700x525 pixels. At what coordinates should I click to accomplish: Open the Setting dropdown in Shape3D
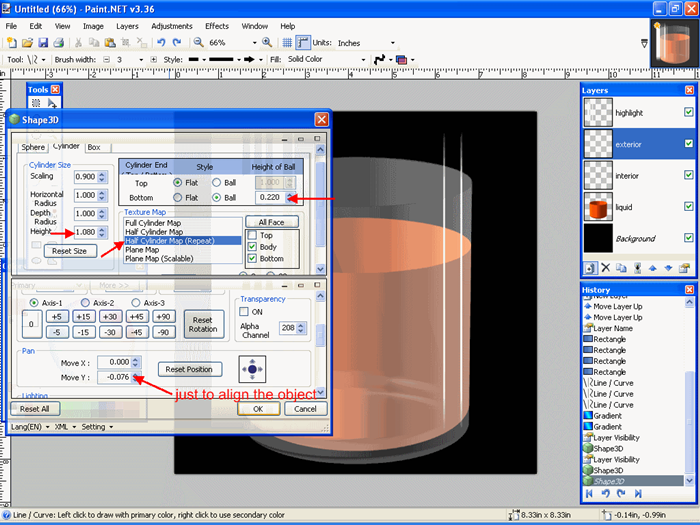point(97,427)
